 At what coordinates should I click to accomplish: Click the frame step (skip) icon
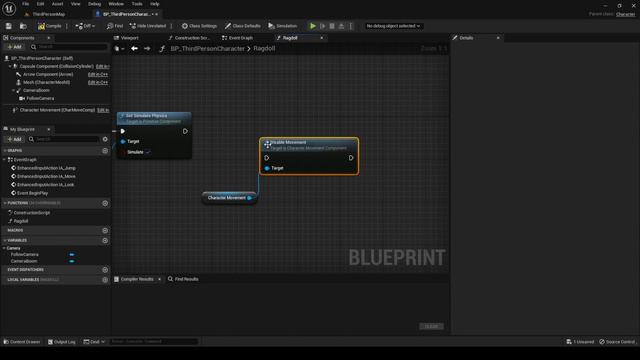[x=322, y=26]
